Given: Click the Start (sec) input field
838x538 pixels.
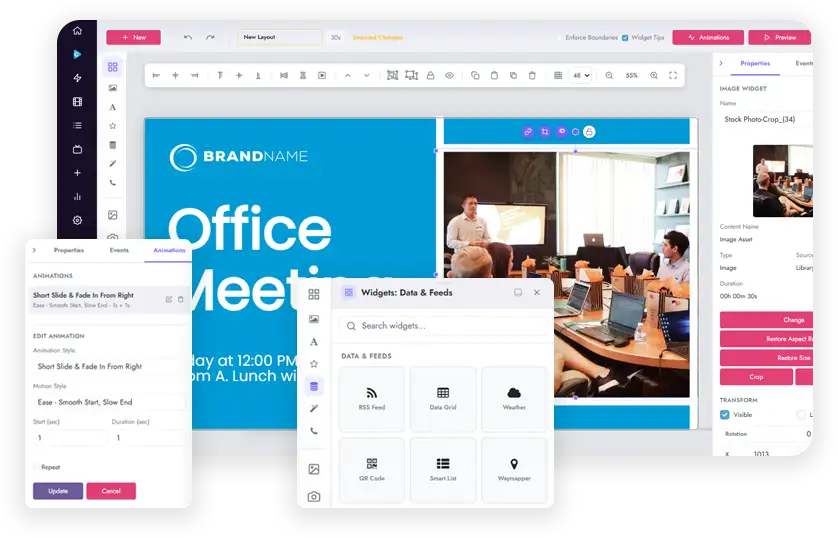Looking at the screenshot, I should point(69,438).
